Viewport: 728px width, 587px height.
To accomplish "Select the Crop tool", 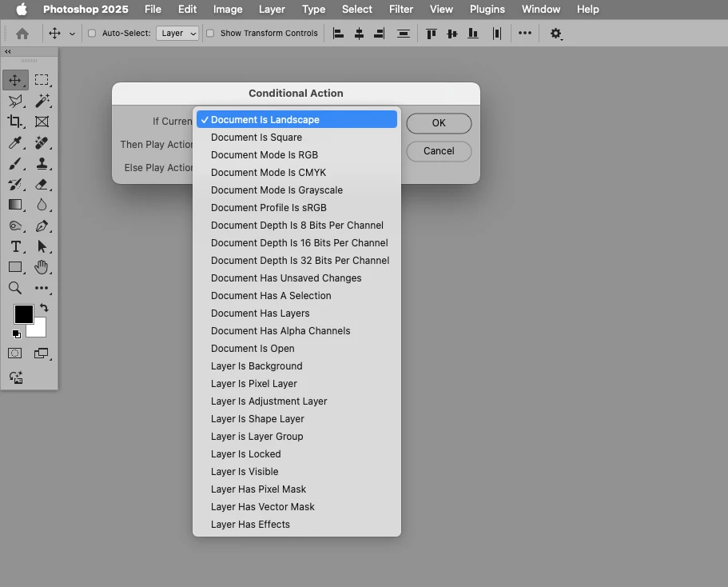I will tap(15, 122).
